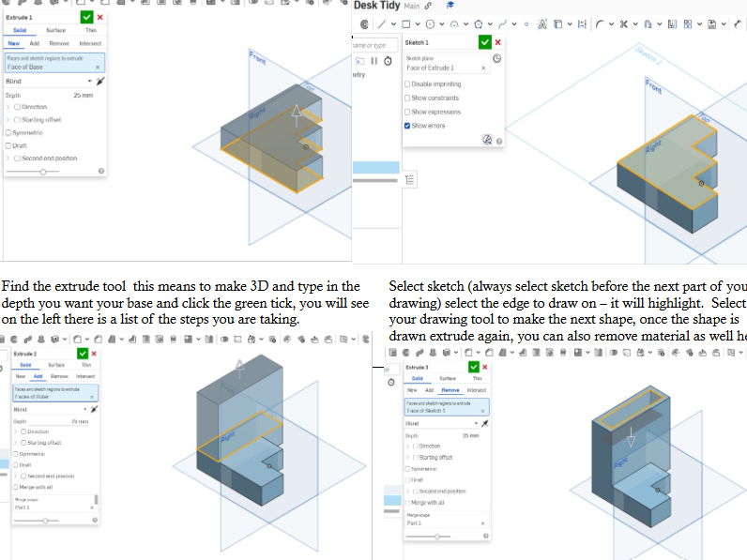Check Symmetric in Extrude 1 dialog
Viewport: 747px width, 560px height.
coord(8,133)
